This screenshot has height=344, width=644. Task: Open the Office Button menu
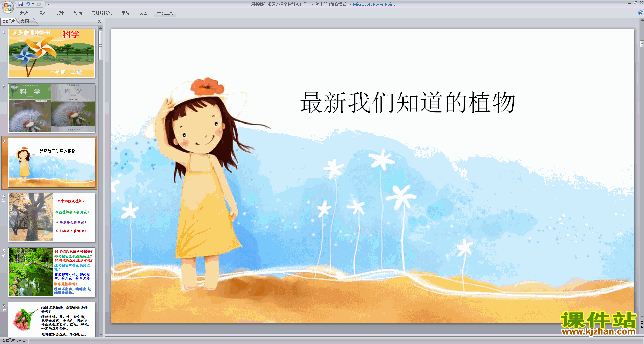pyautogui.click(x=7, y=7)
